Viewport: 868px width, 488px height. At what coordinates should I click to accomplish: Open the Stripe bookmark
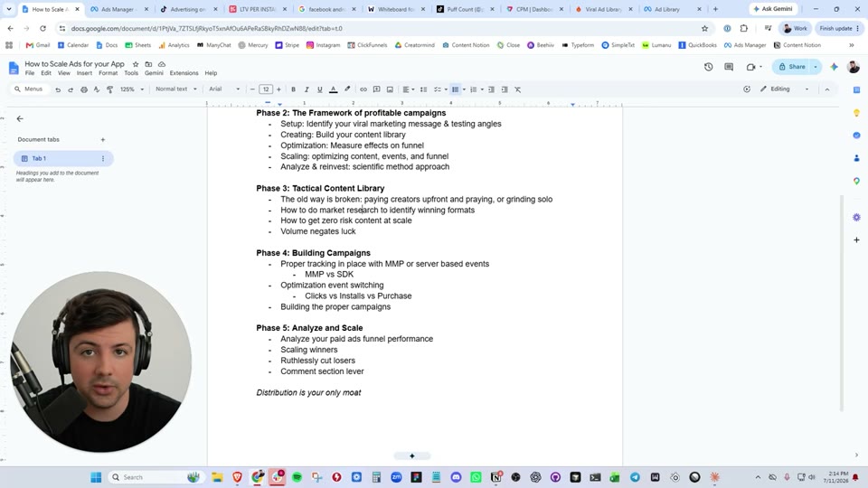click(x=287, y=45)
